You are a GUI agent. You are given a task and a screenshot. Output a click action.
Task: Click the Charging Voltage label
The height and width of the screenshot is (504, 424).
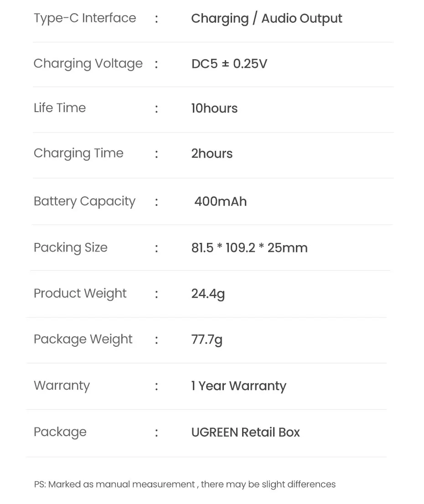(88, 63)
